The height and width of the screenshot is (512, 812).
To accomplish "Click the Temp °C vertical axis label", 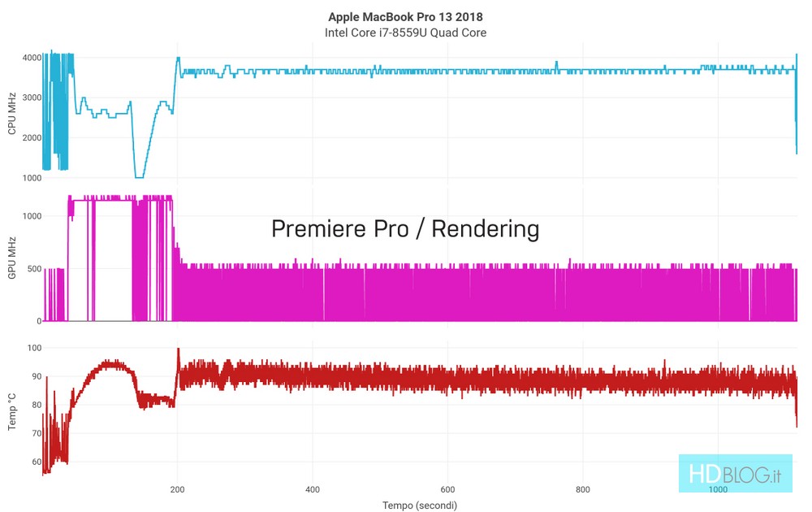I will click(x=11, y=411).
